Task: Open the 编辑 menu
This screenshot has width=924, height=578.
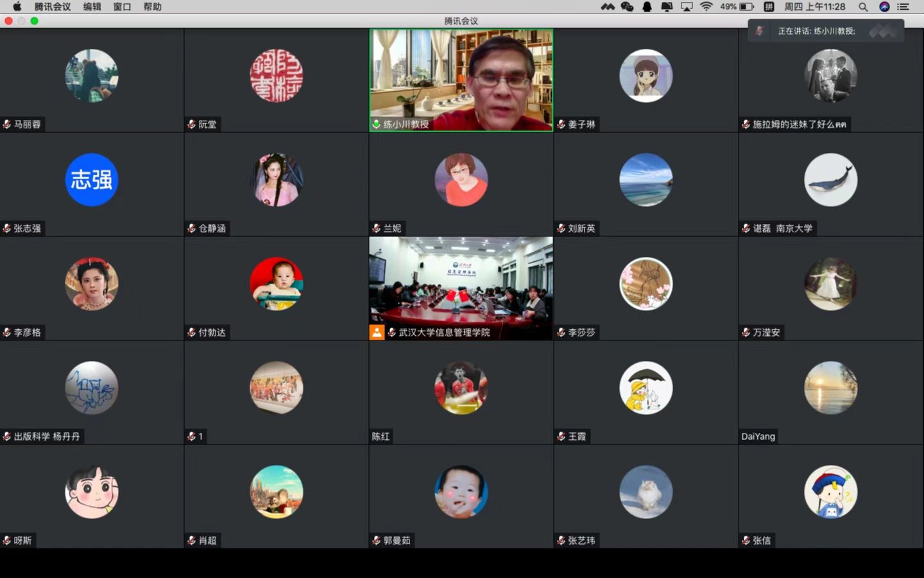Action: (92, 6)
